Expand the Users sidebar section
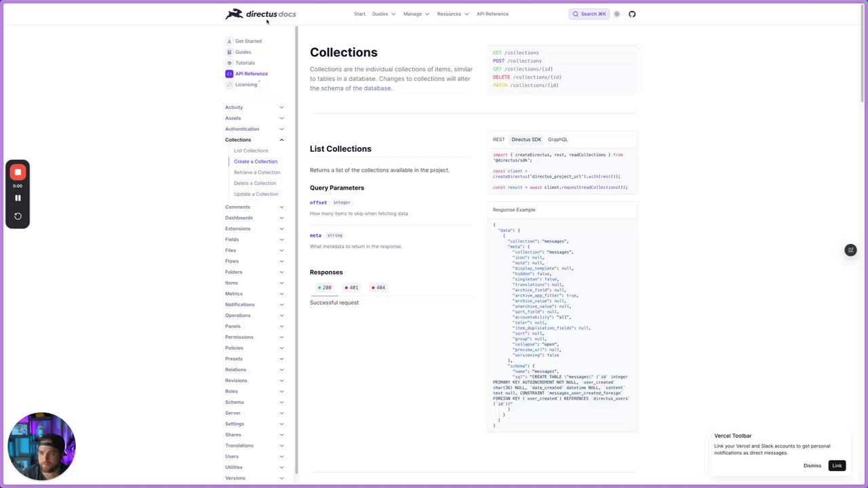 (x=254, y=456)
